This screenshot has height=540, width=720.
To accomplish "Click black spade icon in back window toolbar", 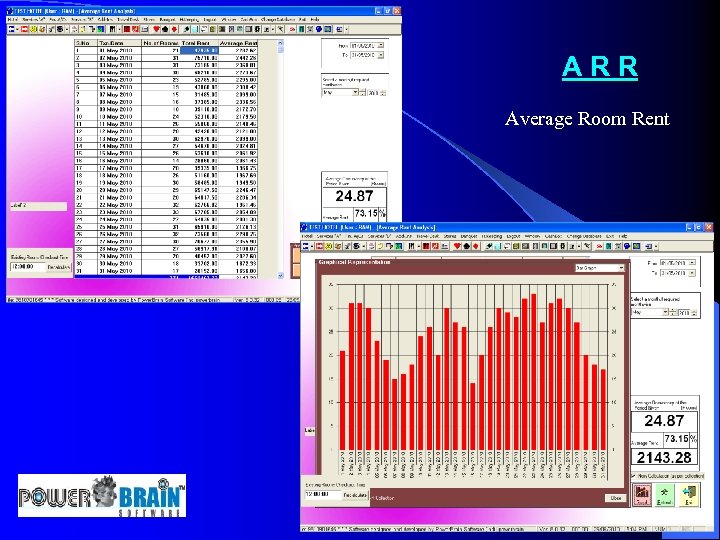I will click(165, 29).
